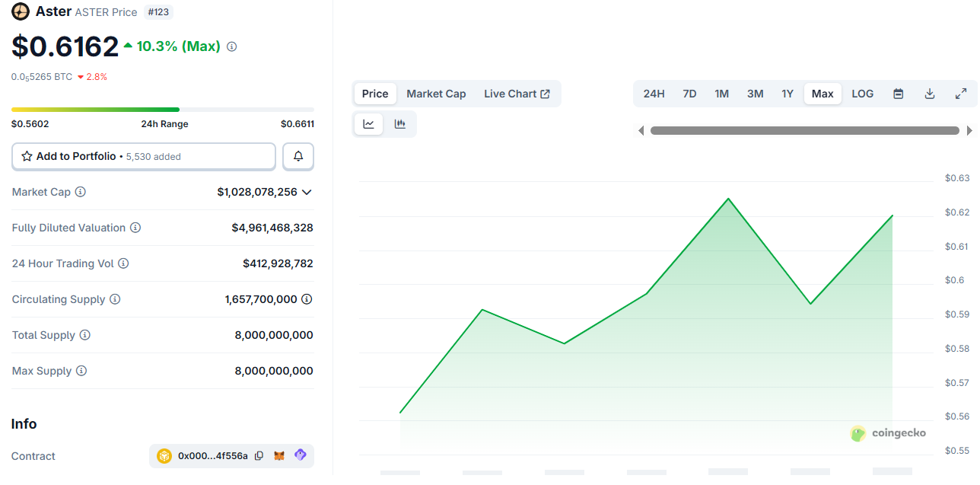Click the chart scrollbar left arrow
Screen dimensions: 980x485
(x=641, y=131)
